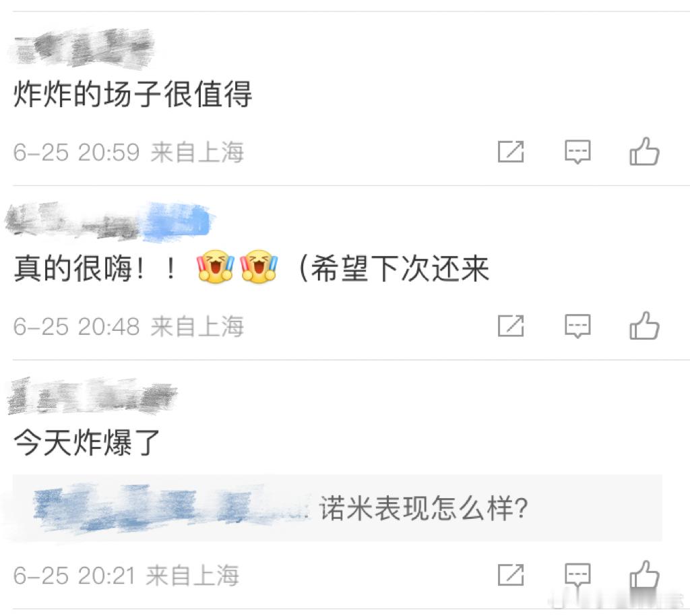Give thumbs up to 今天炸爆了 comment
Image resolution: width=690 pixels, height=616 pixels.
tap(644, 574)
